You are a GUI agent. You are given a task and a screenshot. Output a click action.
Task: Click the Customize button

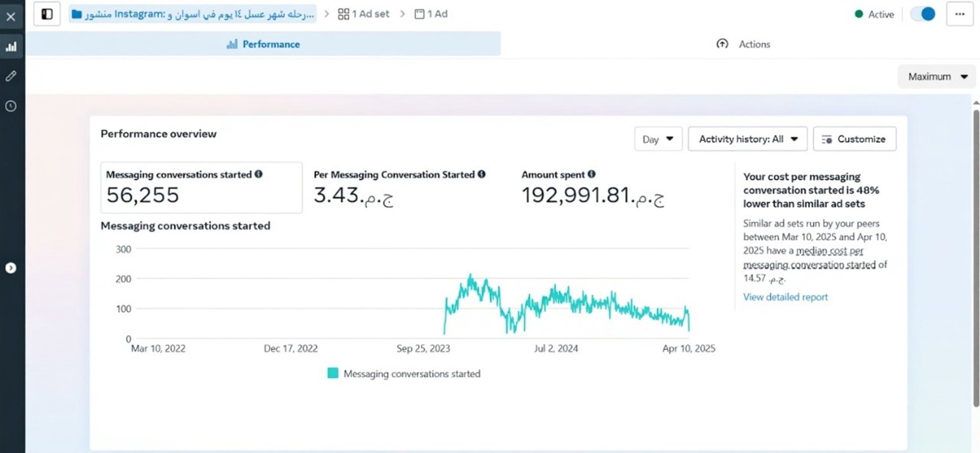[854, 139]
